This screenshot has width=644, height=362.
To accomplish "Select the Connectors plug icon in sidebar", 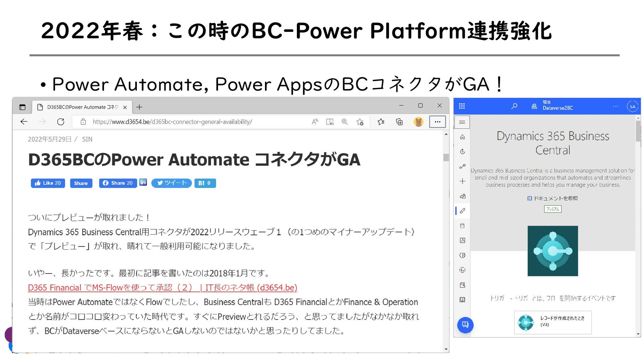I will point(462,211).
